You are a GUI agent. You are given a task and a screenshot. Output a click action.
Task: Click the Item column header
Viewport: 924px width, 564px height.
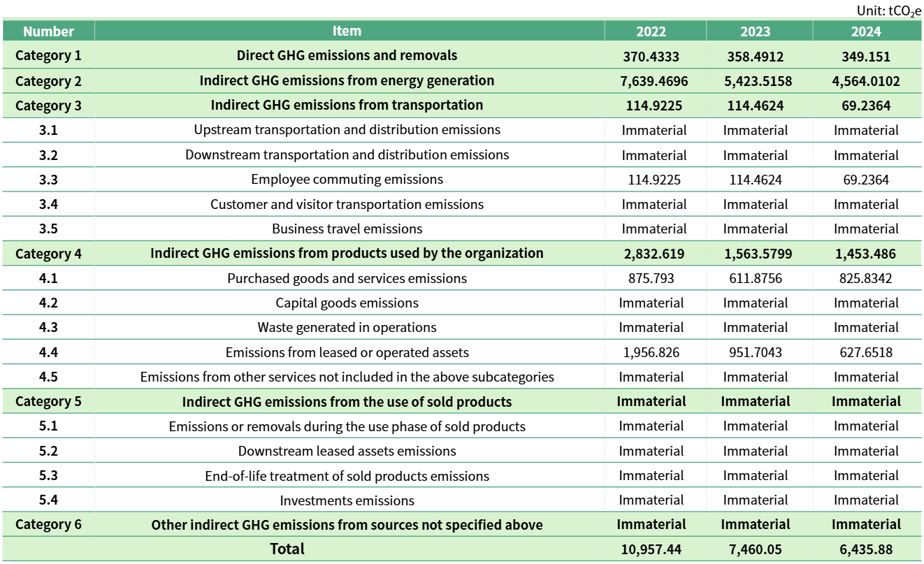pyautogui.click(x=347, y=31)
